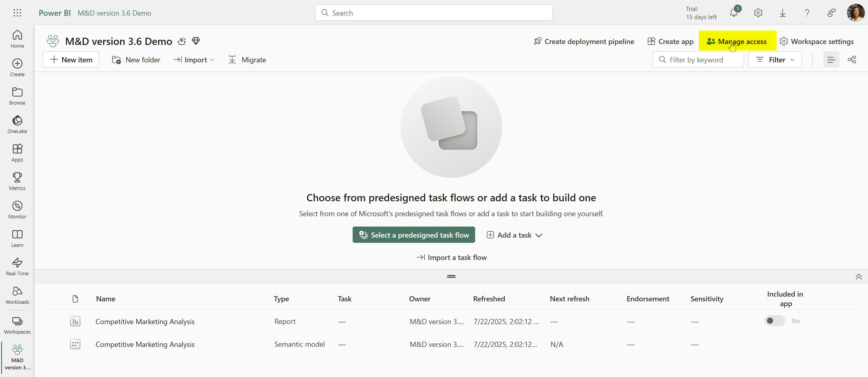The image size is (868, 377).
Task: Click New item button
Action: pyautogui.click(x=71, y=60)
